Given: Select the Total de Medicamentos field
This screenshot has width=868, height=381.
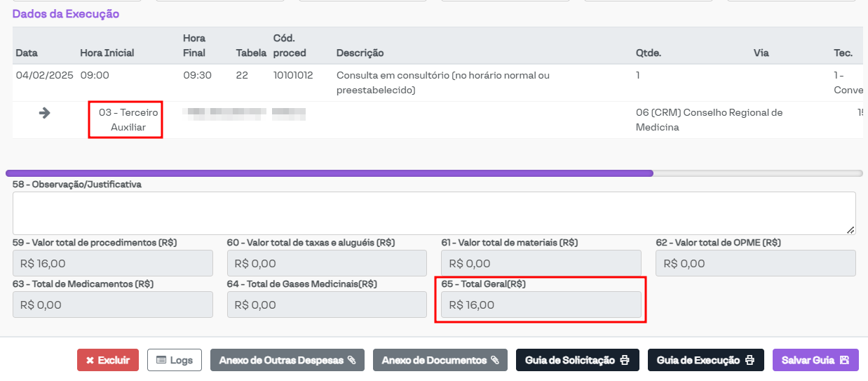Looking at the screenshot, I should (113, 305).
